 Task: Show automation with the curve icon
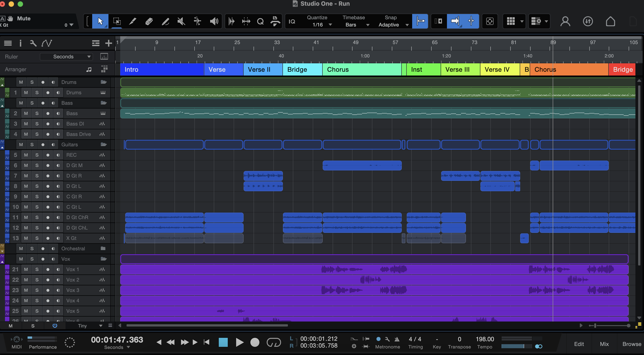tap(47, 43)
